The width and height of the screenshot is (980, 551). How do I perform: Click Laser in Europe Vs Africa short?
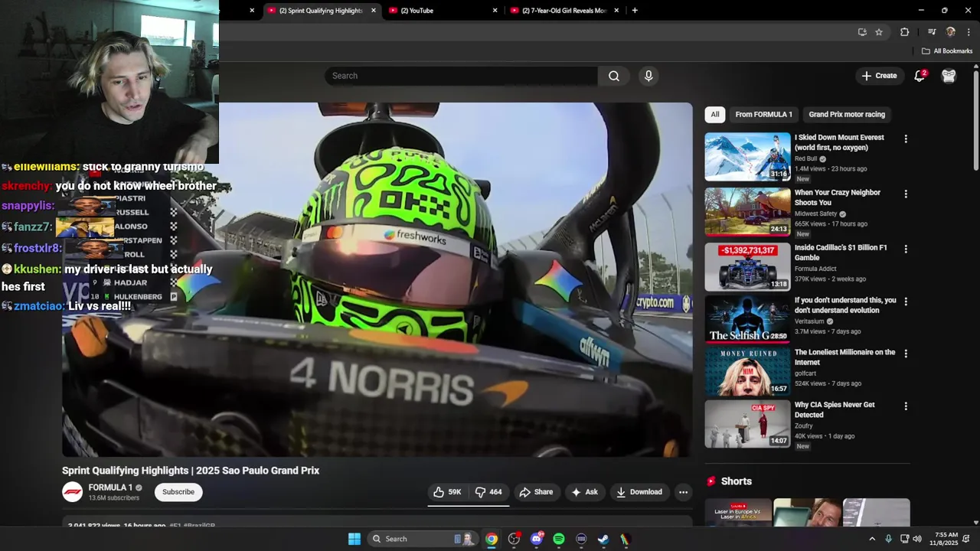pyautogui.click(x=738, y=513)
